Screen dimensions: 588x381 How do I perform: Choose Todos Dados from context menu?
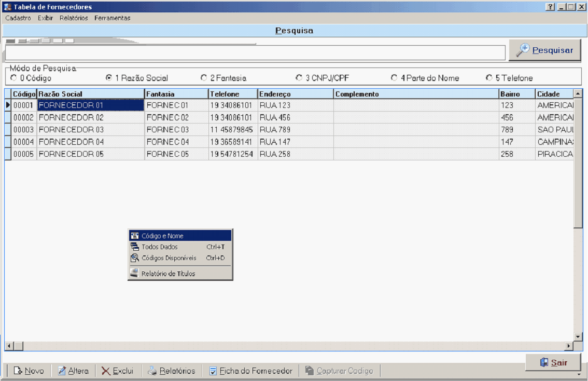coord(160,247)
